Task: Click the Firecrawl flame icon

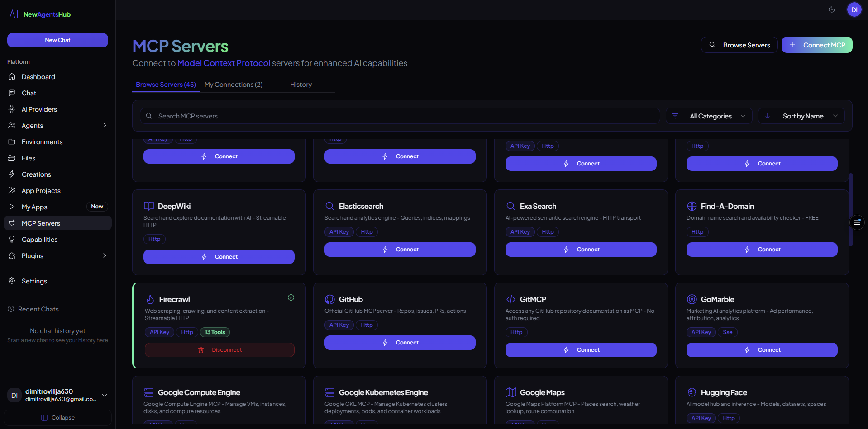Action: coord(150,299)
